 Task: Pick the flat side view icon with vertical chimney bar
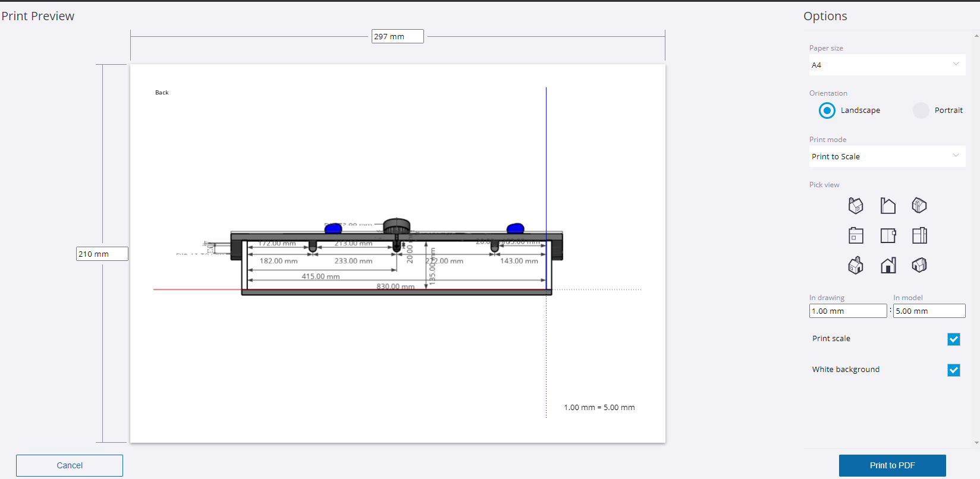pyautogui.click(x=919, y=236)
